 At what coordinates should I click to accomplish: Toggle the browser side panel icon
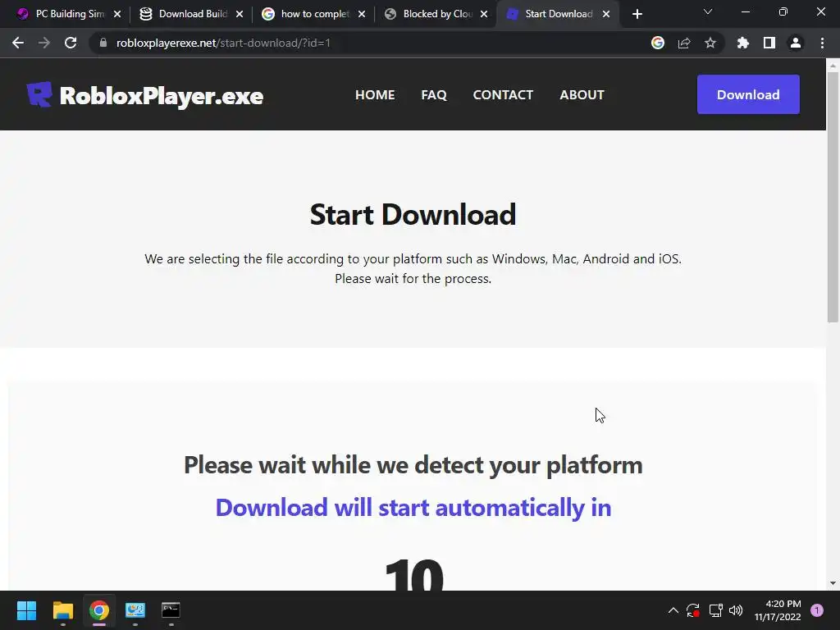point(769,43)
